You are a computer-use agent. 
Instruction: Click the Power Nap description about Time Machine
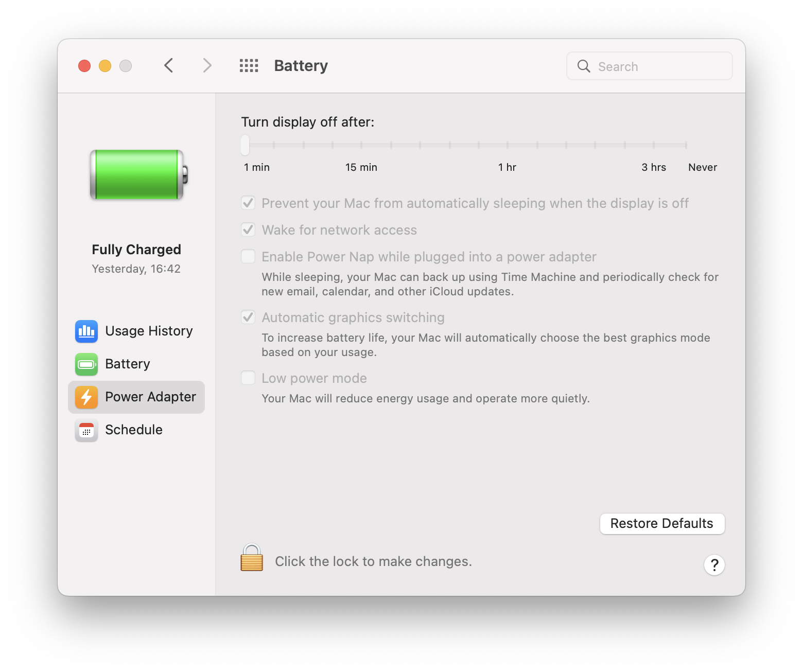(x=490, y=284)
